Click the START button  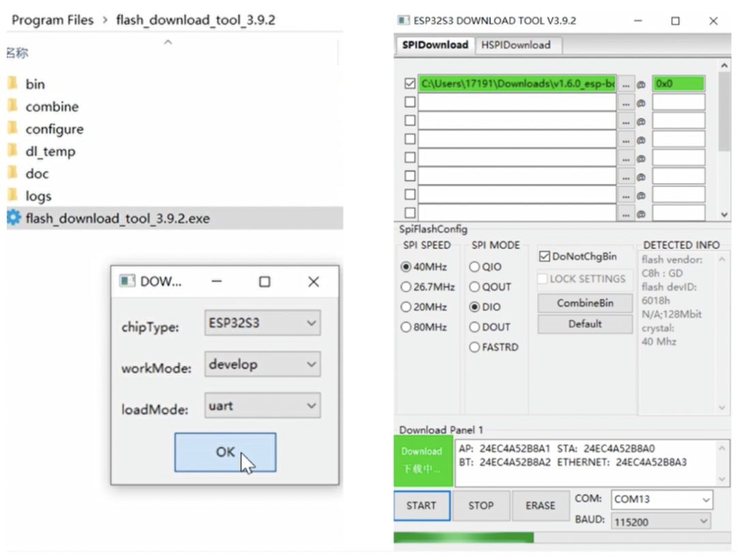click(422, 505)
